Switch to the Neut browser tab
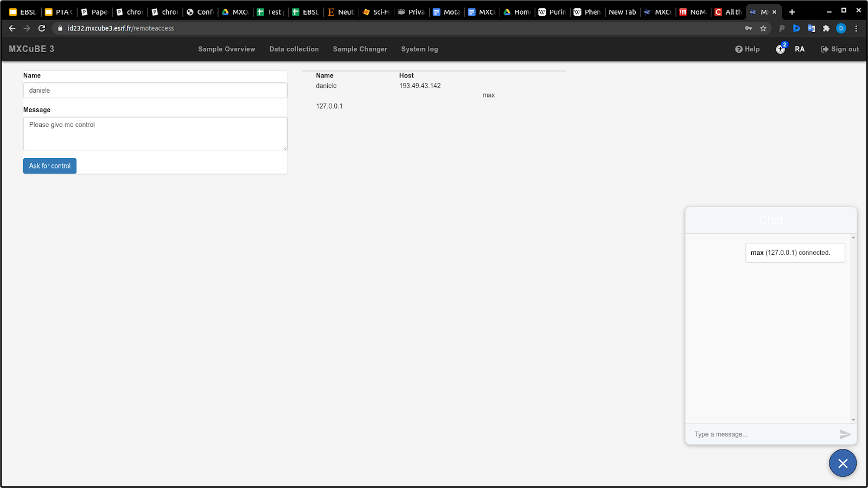The height and width of the screenshot is (488, 868). tap(341, 12)
